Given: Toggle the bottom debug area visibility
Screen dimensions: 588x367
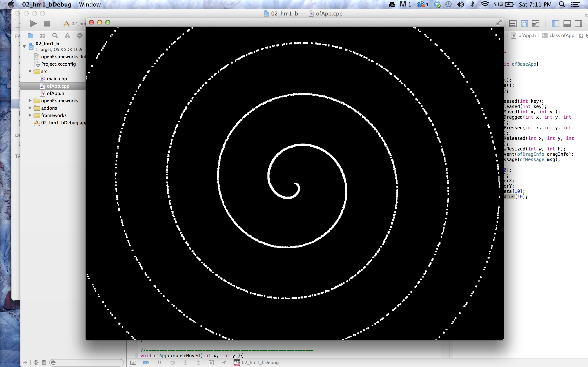Looking at the screenshot, I should coord(567,23).
